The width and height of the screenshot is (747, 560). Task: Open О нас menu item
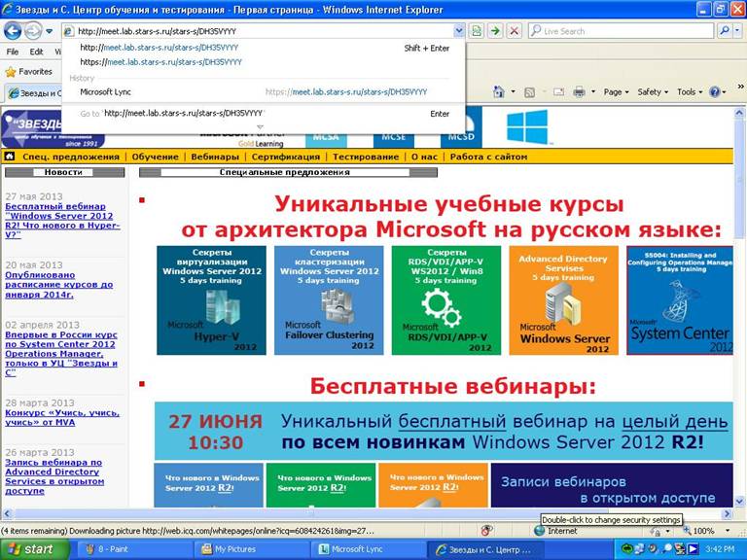click(424, 157)
